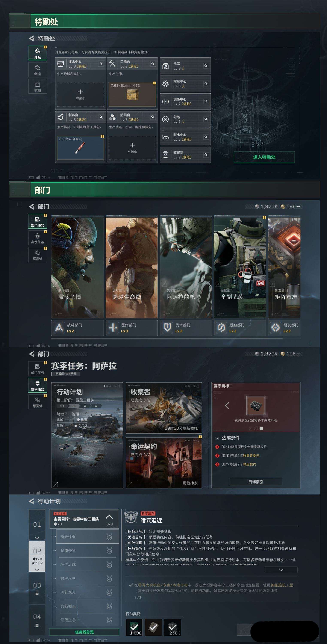Select the 汪洋远眺 mission row
The width and height of the screenshot is (327, 644).
(87, 564)
